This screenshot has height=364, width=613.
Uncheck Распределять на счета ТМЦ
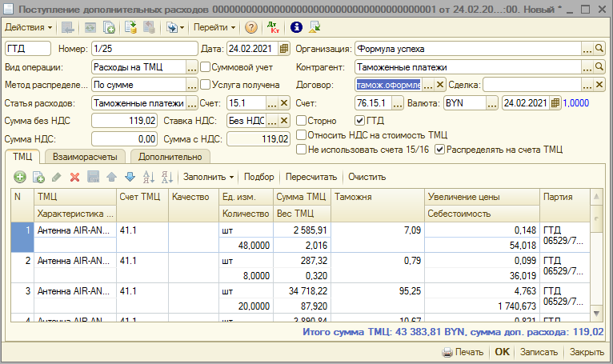440,149
